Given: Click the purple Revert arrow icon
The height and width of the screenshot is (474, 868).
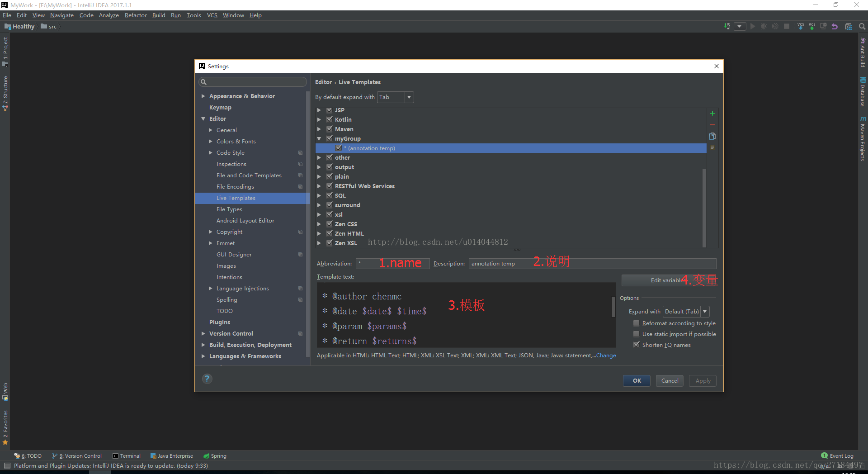Looking at the screenshot, I should coord(835,26).
